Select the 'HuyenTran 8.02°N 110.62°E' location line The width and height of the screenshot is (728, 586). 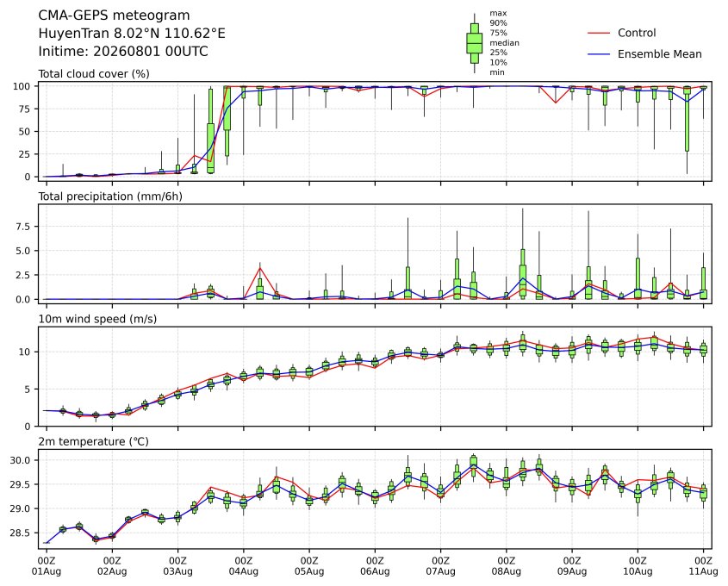coord(132,34)
